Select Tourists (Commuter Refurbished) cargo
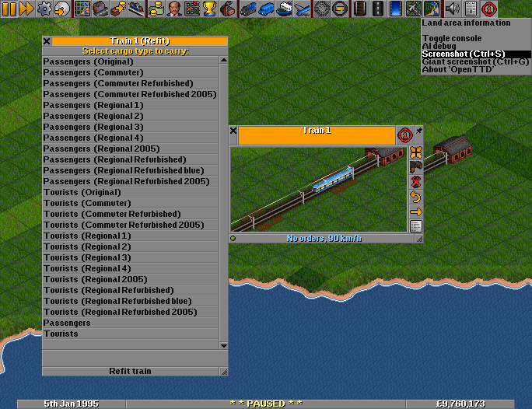The height and width of the screenshot is (409, 532). coord(131,214)
